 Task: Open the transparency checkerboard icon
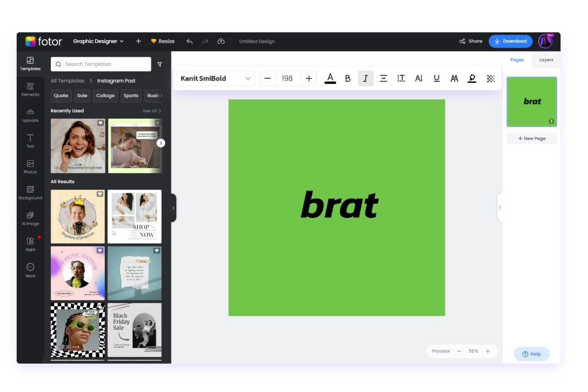click(x=490, y=78)
